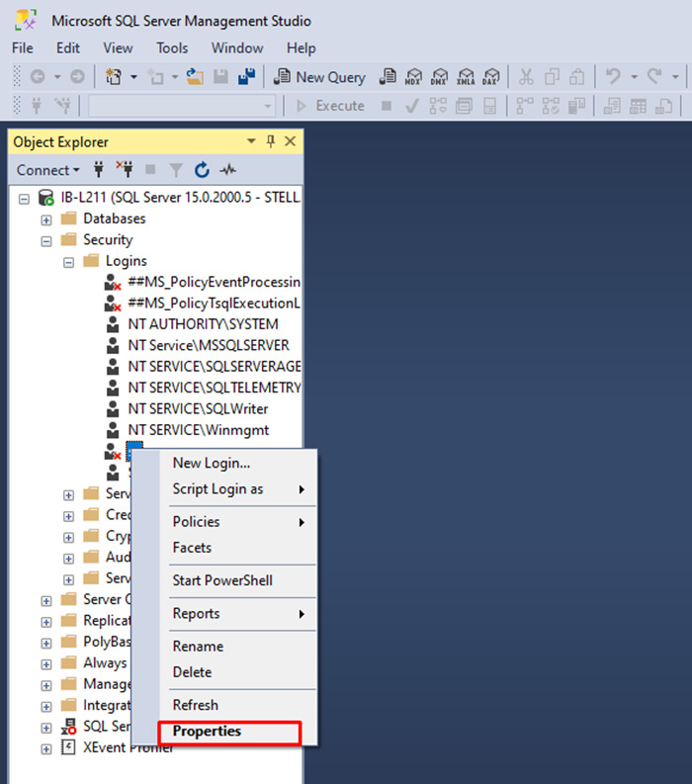Pin the Object Explorer panel
Image resolution: width=692 pixels, height=784 pixels.
tap(271, 141)
